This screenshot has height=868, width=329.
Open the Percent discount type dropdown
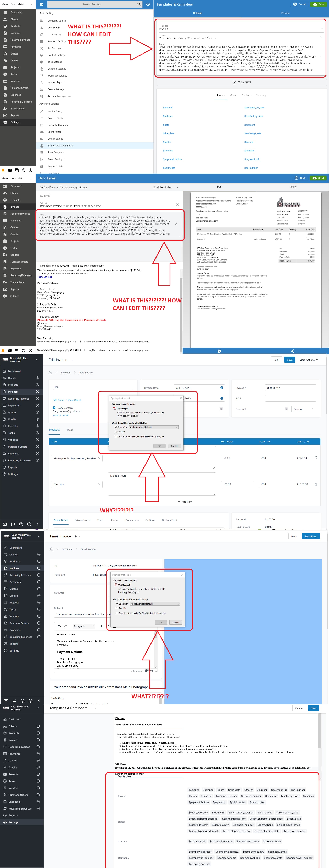304,409
